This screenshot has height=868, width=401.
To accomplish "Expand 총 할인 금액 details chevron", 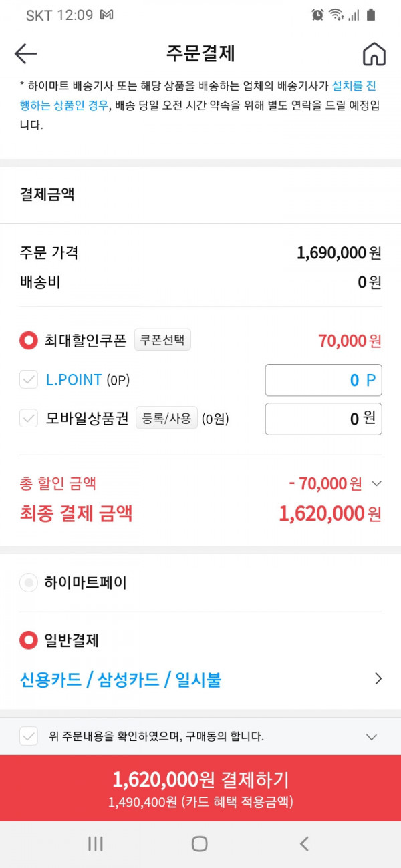I will tap(376, 483).
